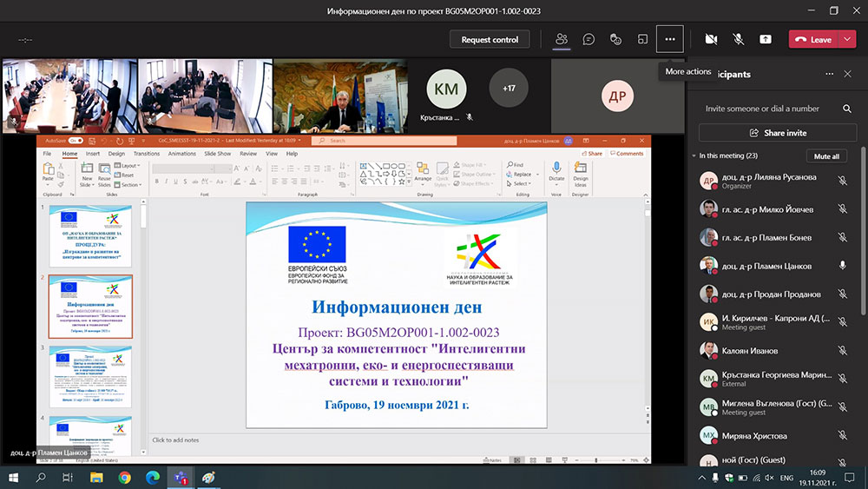Expand the Shape Fill dropdown

[470, 165]
